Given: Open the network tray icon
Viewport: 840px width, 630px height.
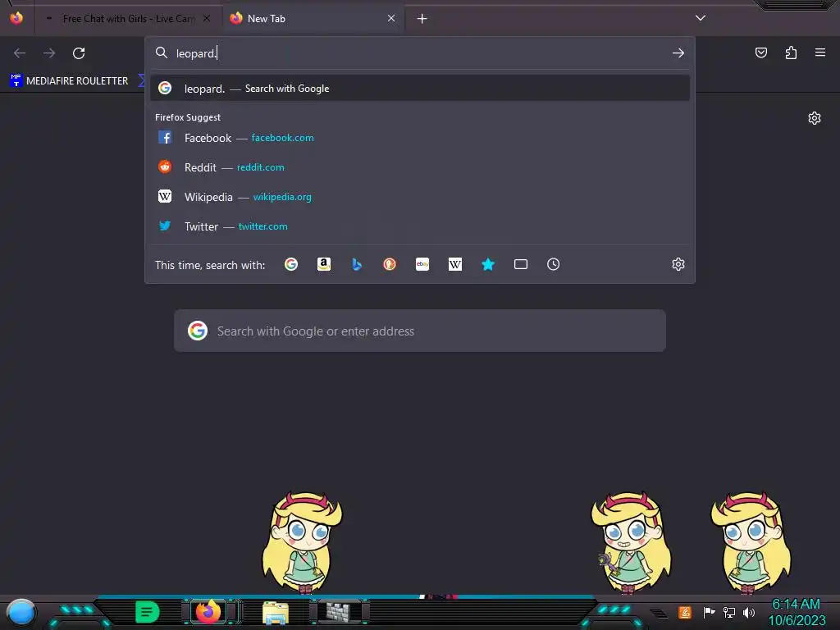Looking at the screenshot, I should (x=729, y=612).
